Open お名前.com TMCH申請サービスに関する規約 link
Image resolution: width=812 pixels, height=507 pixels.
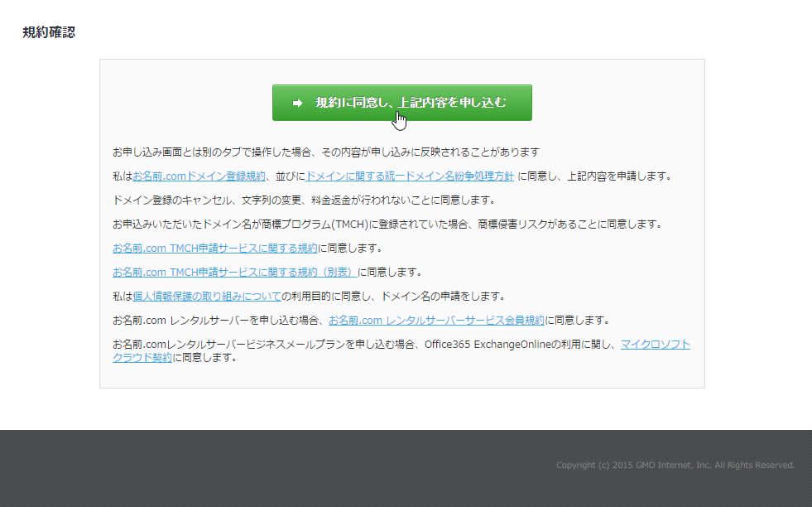point(215,249)
